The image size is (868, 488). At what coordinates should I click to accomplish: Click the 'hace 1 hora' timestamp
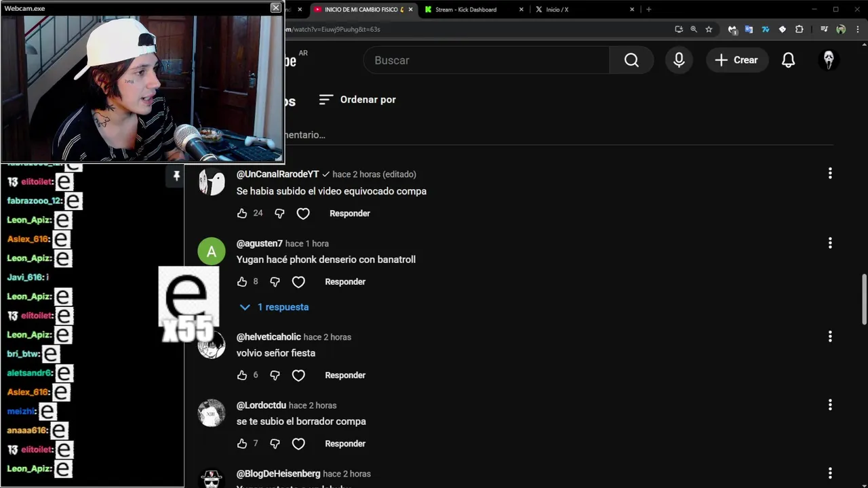[307, 243]
